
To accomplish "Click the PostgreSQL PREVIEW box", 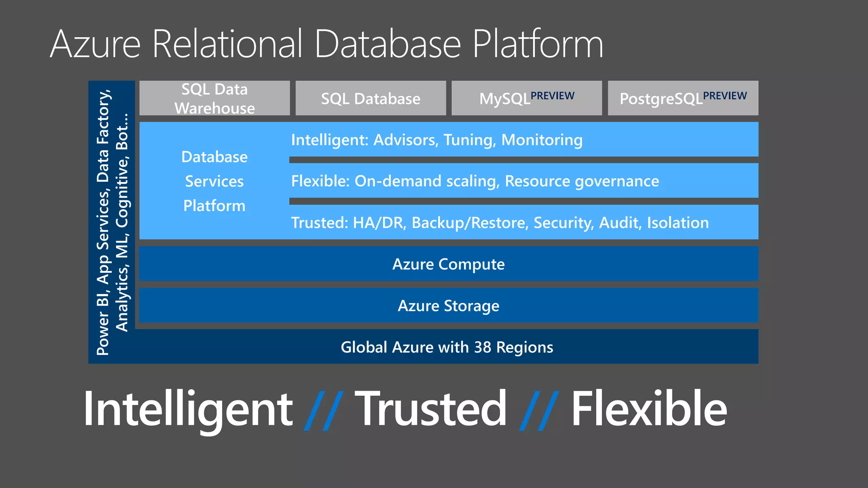I will [x=683, y=98].
